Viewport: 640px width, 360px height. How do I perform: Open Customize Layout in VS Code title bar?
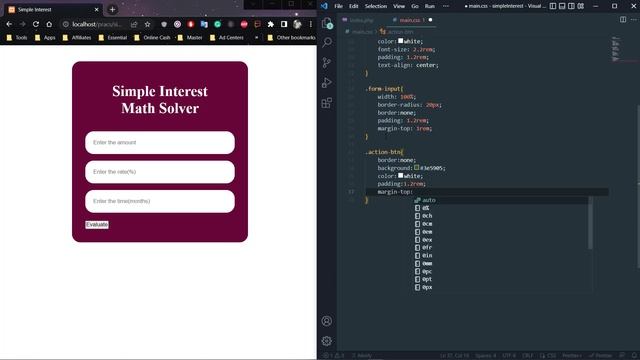(581, 6)
